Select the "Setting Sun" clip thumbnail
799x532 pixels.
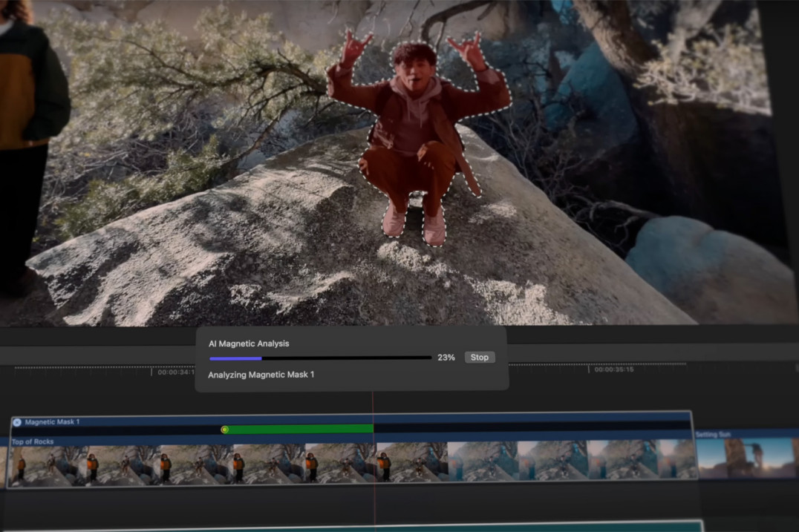[x=747, y=459]
